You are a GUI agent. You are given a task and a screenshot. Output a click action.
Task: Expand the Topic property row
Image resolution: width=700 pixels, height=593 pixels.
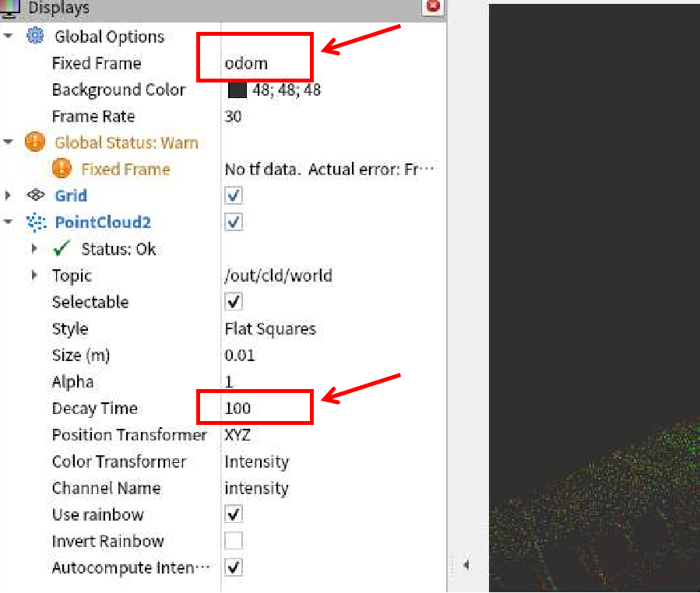[x=34, y=275]
